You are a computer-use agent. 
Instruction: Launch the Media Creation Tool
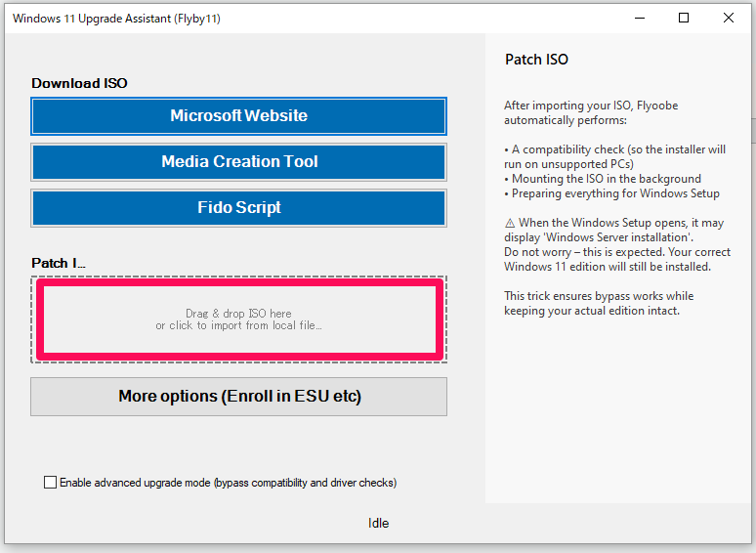(x=239, y=161)
